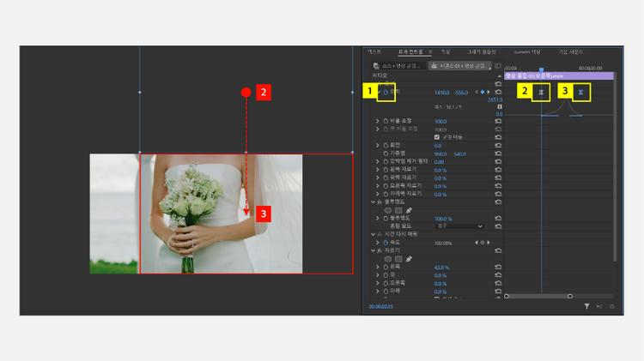Reset the 깜박임 제거 필터 parameter
This screenshot has height=361, width=644.
click(x=498, y=161)
